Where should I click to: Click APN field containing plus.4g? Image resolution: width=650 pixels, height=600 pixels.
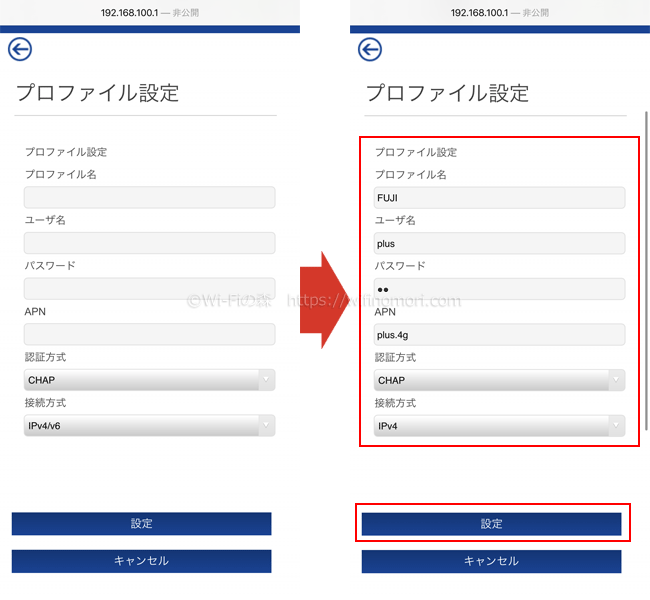[x=500, y=335]
